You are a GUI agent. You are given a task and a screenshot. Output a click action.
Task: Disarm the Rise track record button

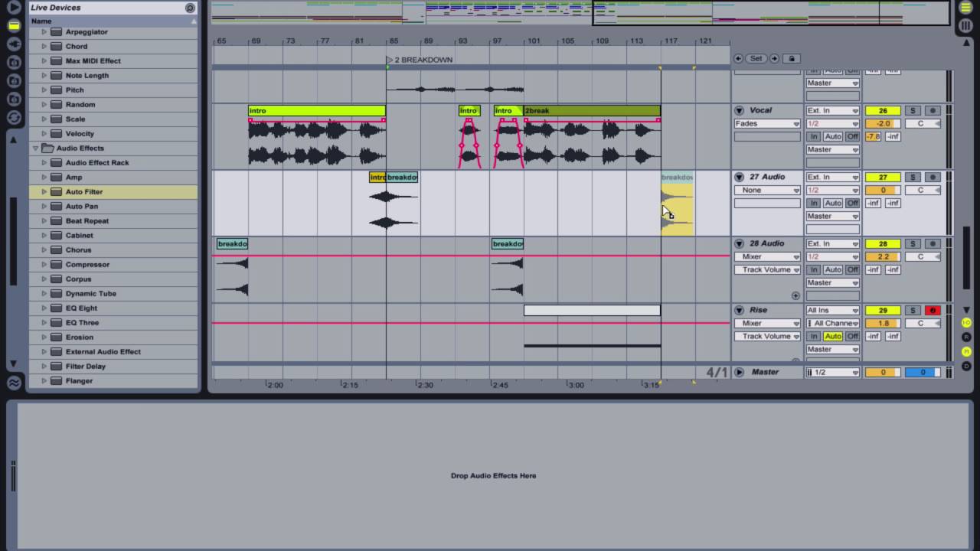tap(933, 310)
